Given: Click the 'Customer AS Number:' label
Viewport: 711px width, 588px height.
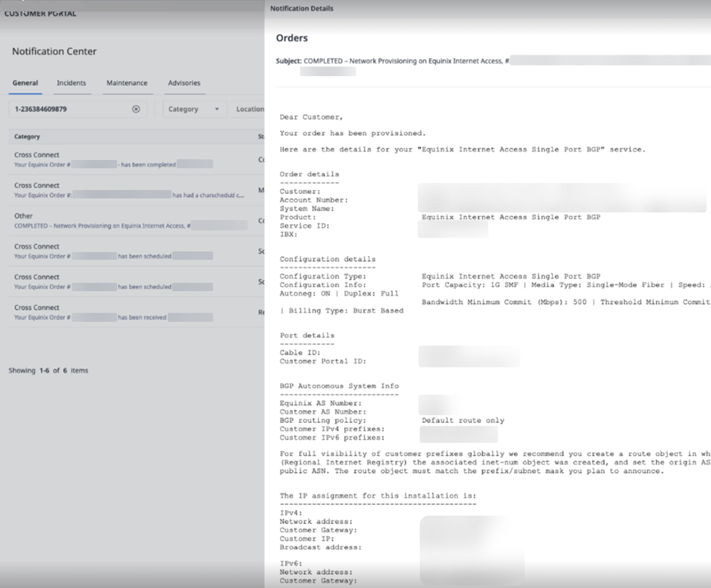Looking at the screenshot, I should click(323, 412).
